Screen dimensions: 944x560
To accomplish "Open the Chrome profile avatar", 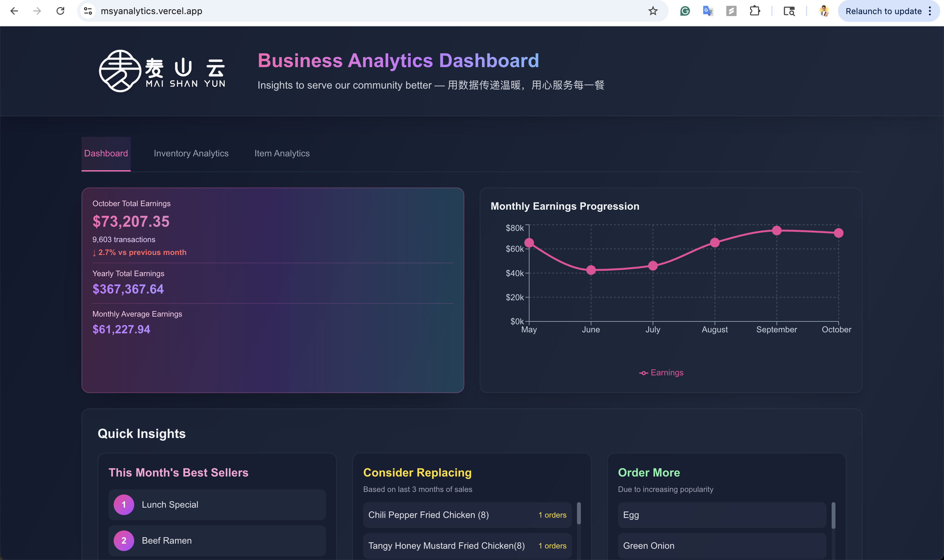I will (x=824, y=11).
